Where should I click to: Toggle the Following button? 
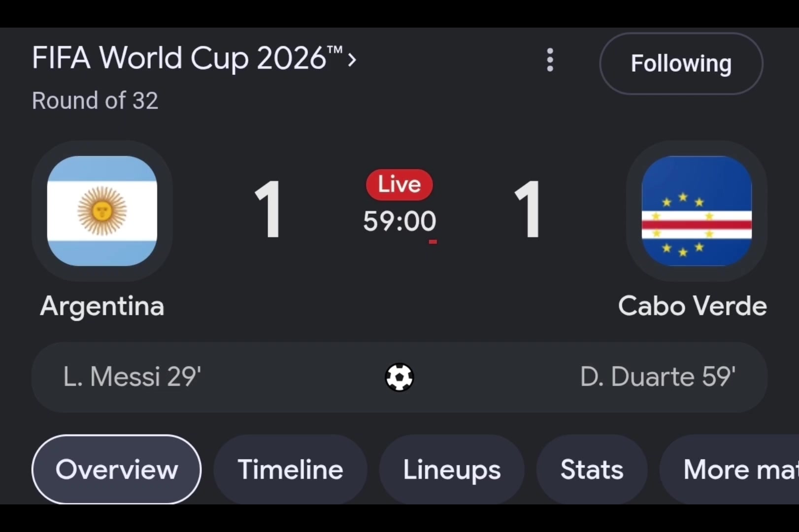click(x=681, y=64)
